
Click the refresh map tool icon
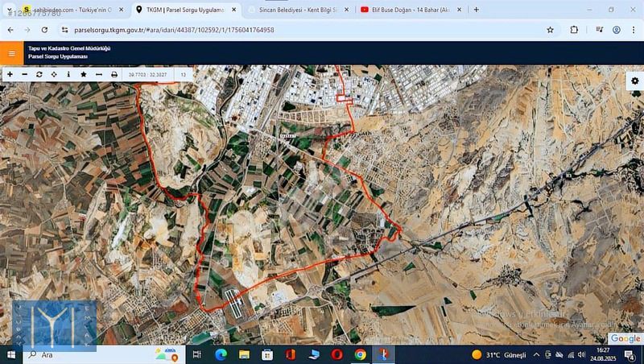[39, 74]
